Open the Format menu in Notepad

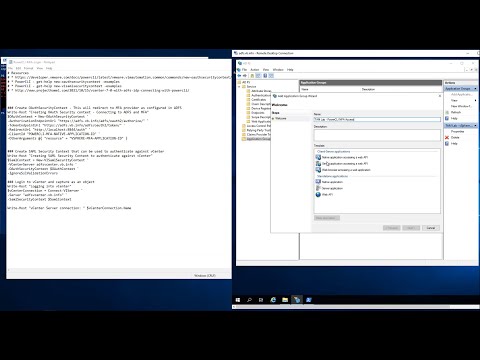click(28, 68)
